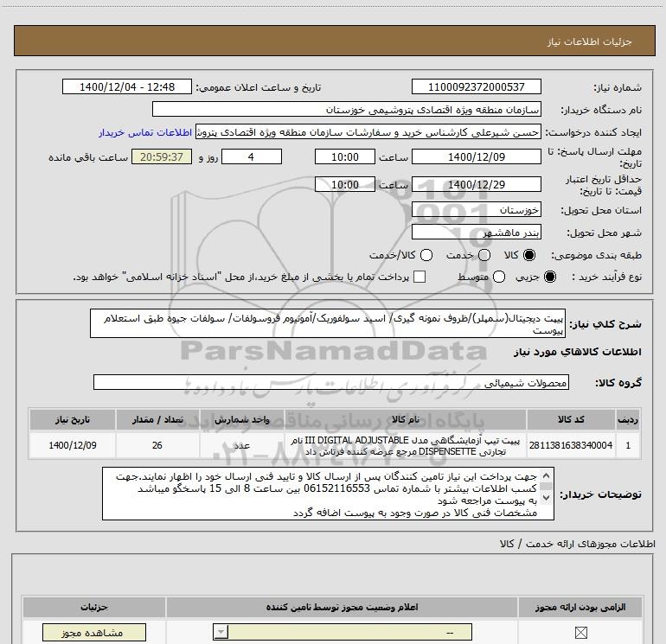Click the need number field 1100092372000537
The width and height of the screenshot is (666, 644).
pos(476,86)
